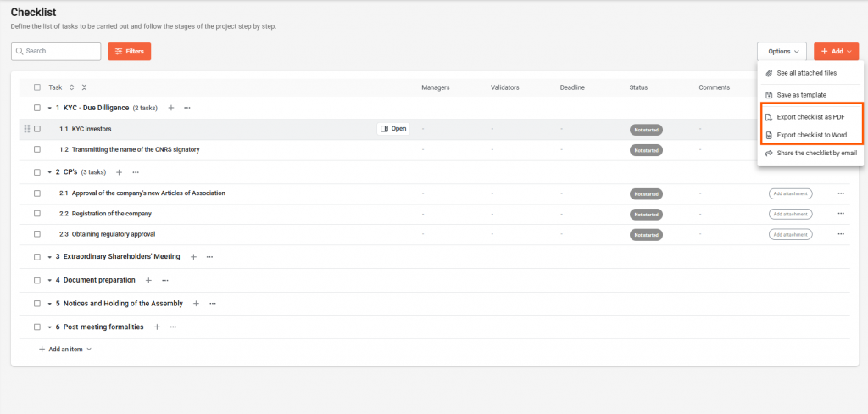The image size is (868, 414).
Task: Open row menu for Registration of the company
Action: point(840,214)
